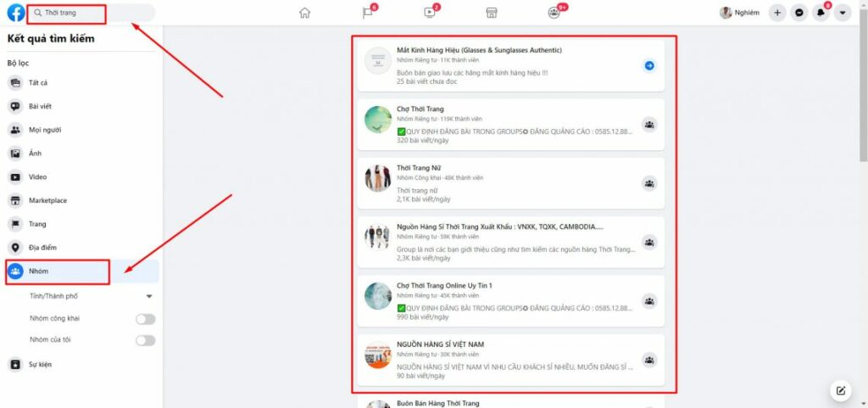
Task: Open the Watch video icon
Action: pos(429,13)
